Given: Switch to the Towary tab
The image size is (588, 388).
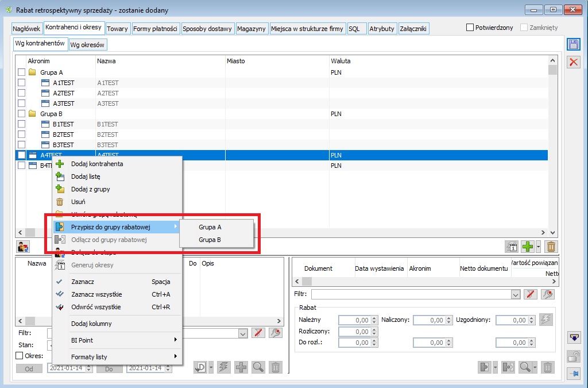Looking at the screenshot, I should tap(117, 29).
